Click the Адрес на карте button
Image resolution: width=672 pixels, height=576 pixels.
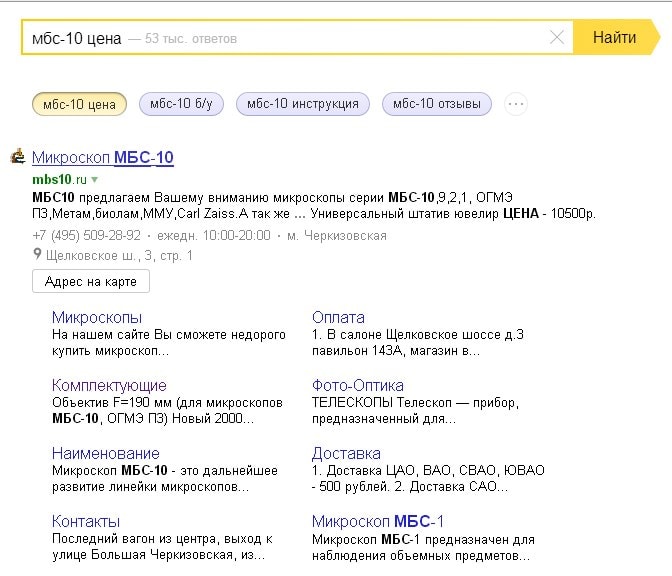[x=91, y=282]
